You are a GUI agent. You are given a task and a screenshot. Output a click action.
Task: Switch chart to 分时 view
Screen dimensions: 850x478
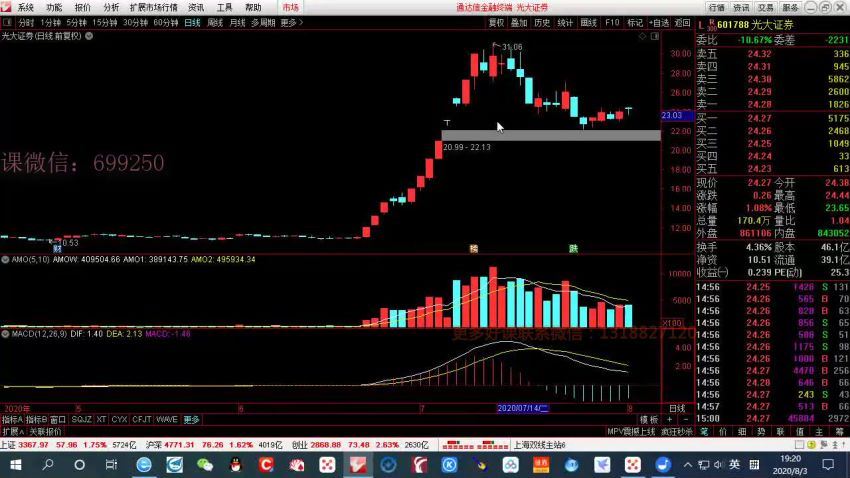[26, 23]
